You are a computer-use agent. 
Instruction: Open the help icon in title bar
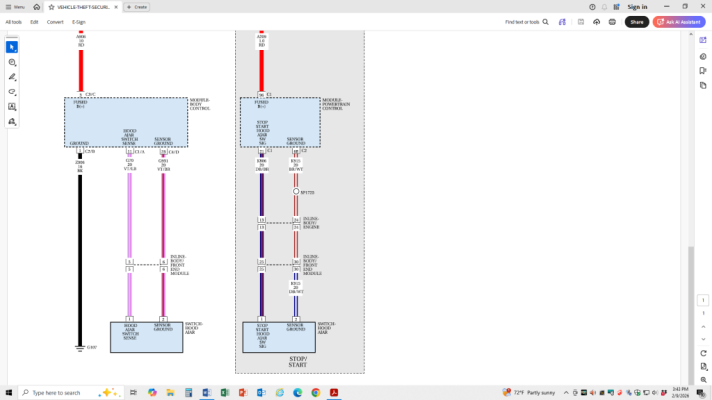click(x=592, y=7)
